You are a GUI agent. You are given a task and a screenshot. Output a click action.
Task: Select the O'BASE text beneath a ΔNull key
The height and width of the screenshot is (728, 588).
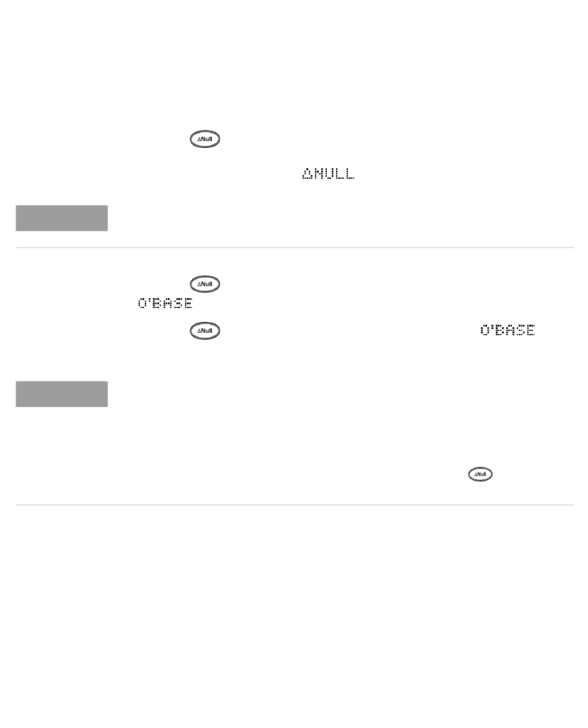pos(165,304)
